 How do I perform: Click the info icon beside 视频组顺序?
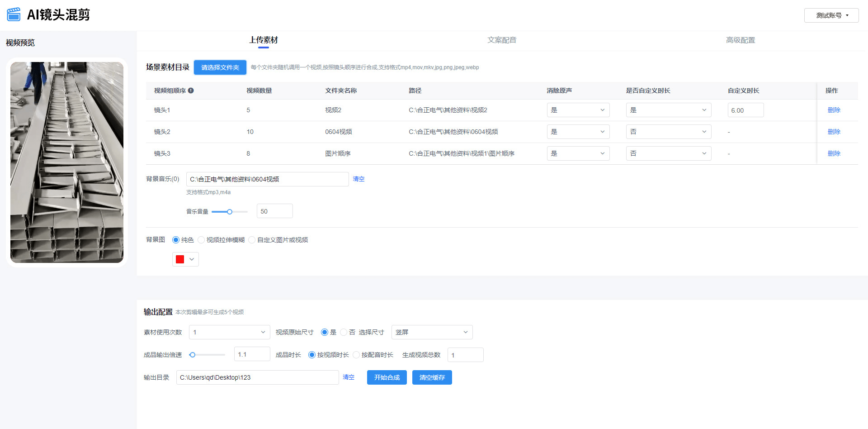191,91
